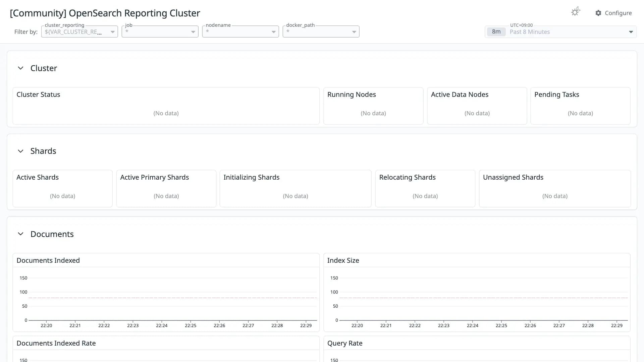Click the 22:24 tick in Index Size chart
Image resolution: width=644 pixels, height=362 pixels.
(x=472, y=325)
